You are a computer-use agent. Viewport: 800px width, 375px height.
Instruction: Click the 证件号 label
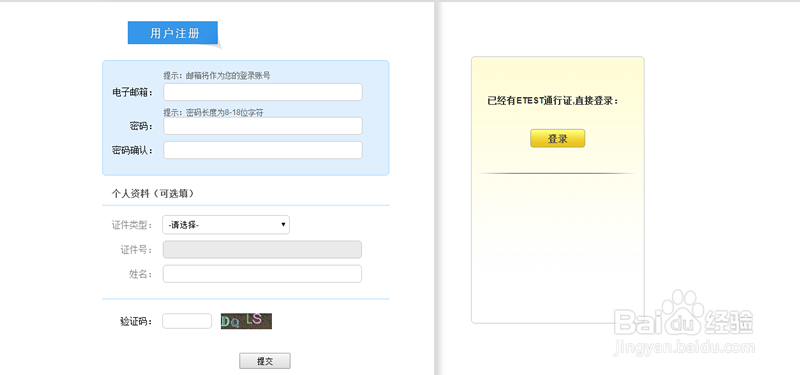tap(137, 249)
